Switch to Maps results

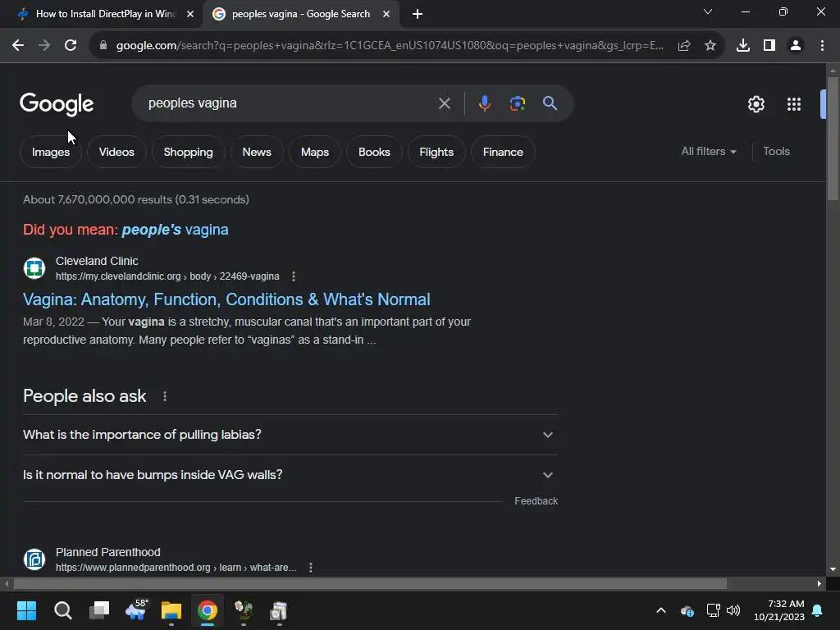coord(314,152)
